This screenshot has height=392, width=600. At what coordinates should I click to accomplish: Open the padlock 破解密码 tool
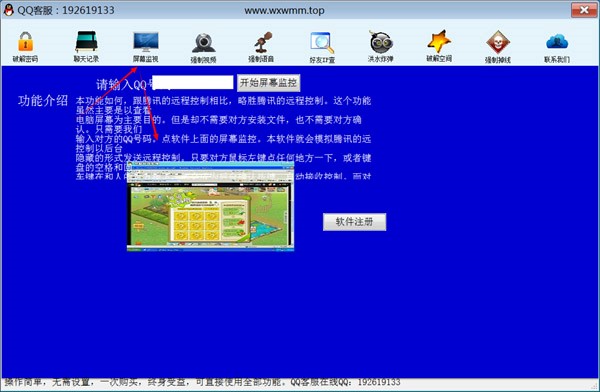coord(25,47)
